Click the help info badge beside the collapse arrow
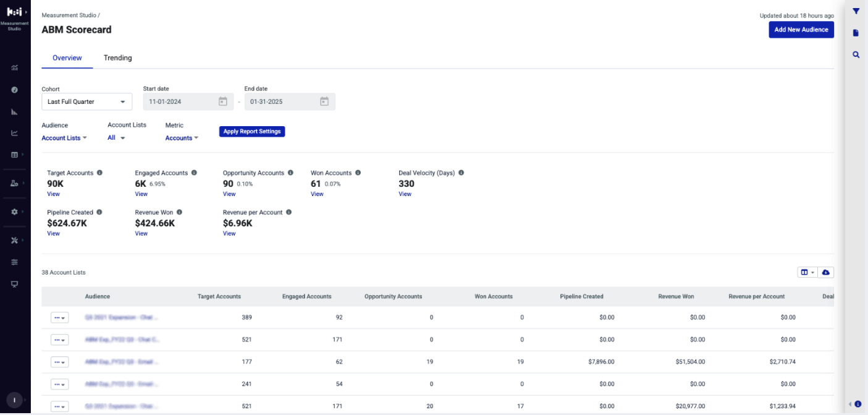The width and height of the screenshot is (868, 415). [858, 404]
